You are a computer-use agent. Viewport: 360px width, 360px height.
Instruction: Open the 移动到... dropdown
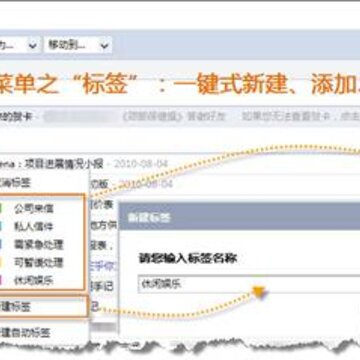click(77, 45)
